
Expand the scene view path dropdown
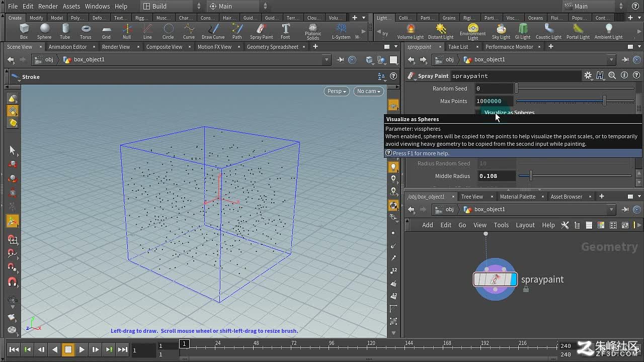[x=327, y=59]
